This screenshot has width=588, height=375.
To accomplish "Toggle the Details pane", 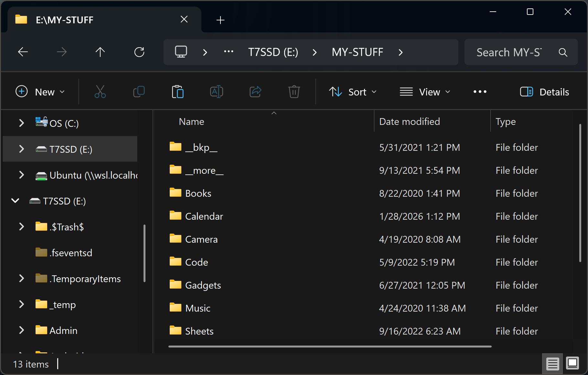I will 544,92.
